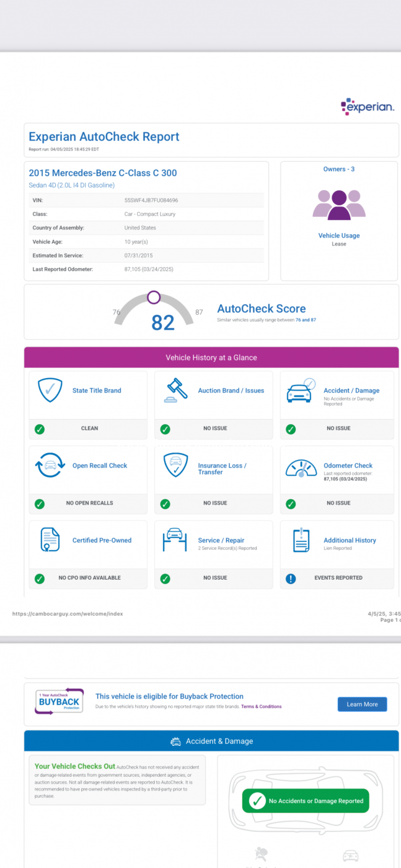Click the 2015 Mercedes-Benz C-Class C 300 title
Image resolution: width=401 pixels, height=868 pixels.
[x=103, y=172]
